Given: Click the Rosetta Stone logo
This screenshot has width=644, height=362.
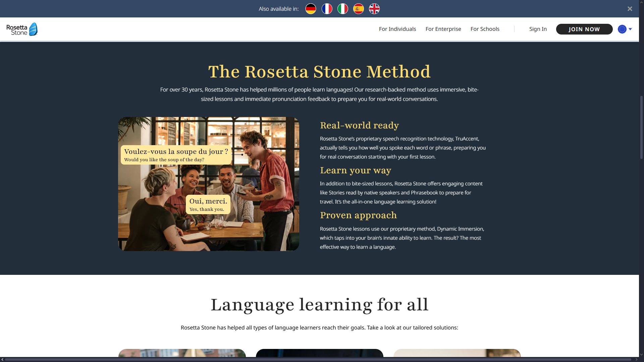Looking at the screenshot, I should pos(22,29).
